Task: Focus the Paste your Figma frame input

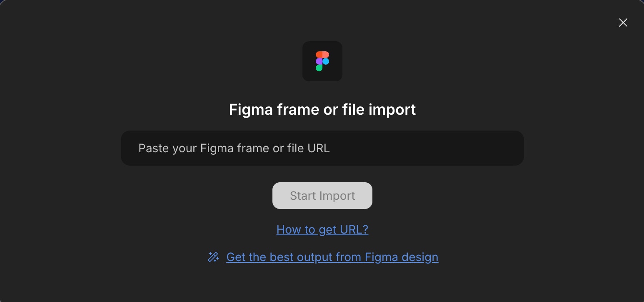Action: click(322, 148)
